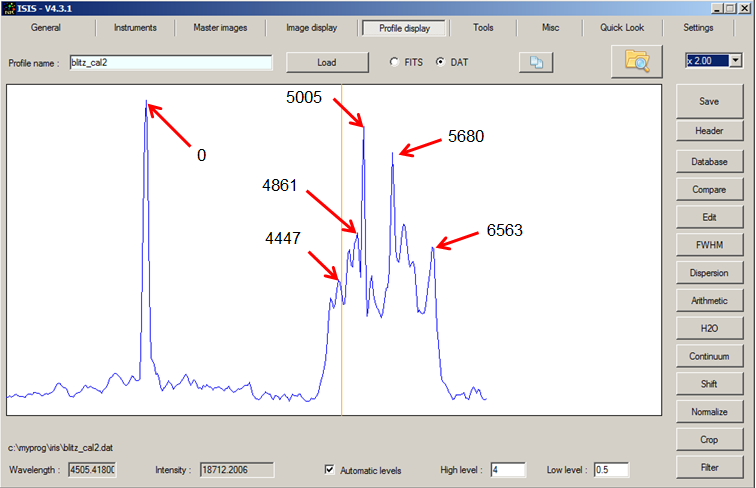Select the DAT file format option
Screen dimensions: 756x488
click(x=440, y=62)
